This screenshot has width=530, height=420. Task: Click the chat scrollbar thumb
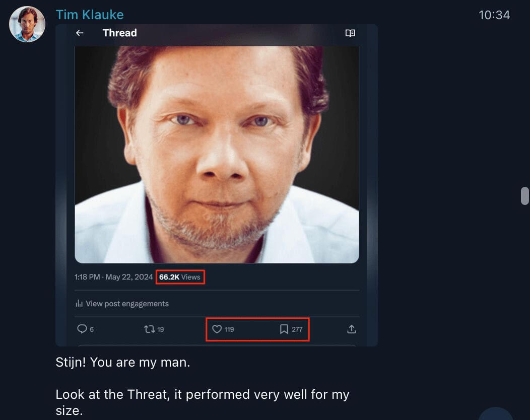[x=524, y=196]
